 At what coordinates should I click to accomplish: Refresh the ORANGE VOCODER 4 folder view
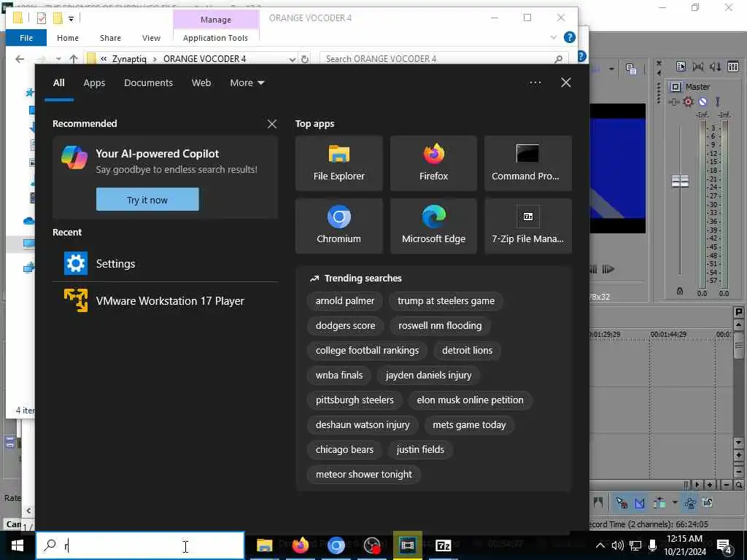305,59
